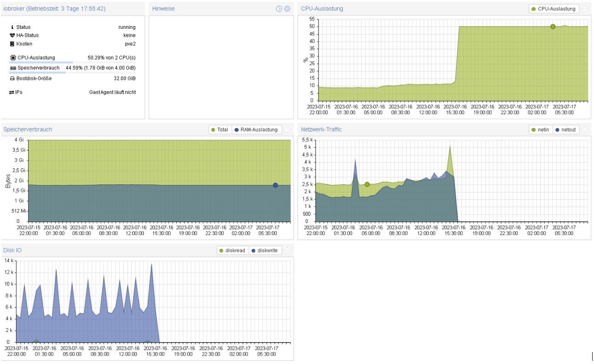Click the Speicherverbrauch memory icon

coord(13,68)
